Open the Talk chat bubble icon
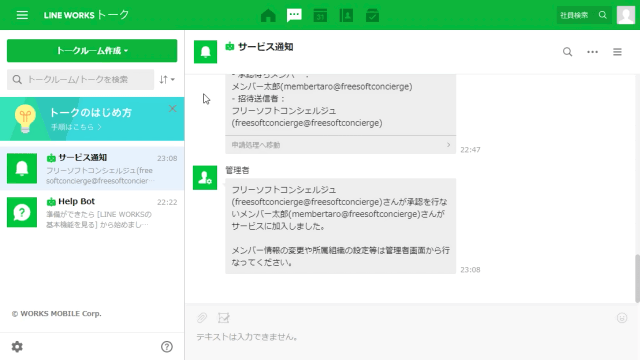 tap(294, 16)
